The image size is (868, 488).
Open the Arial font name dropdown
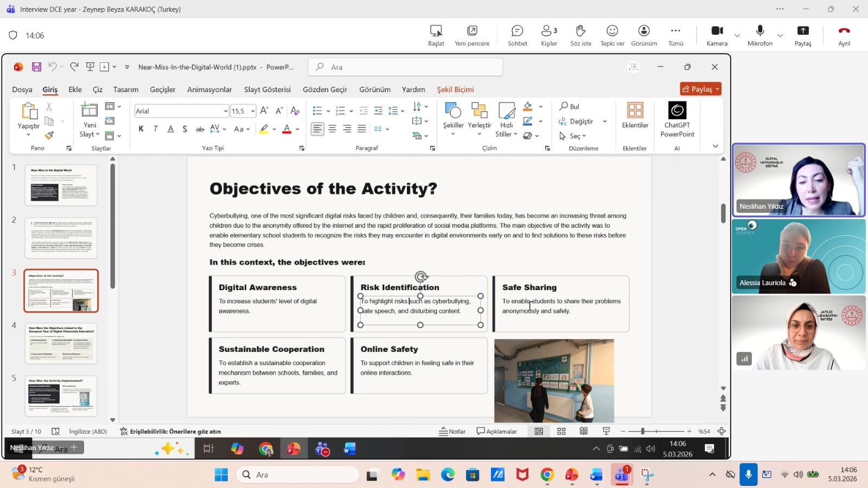226,111
